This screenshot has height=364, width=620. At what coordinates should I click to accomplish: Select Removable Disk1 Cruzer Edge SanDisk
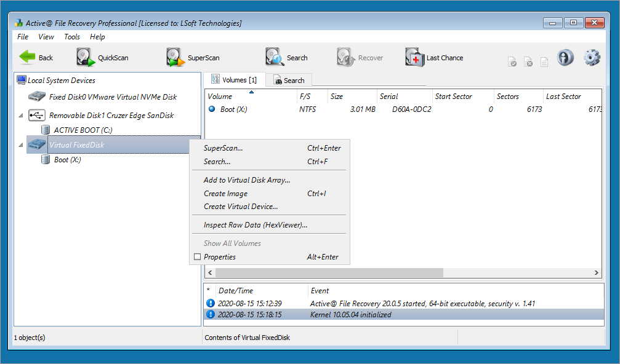[x=111, y=115]
